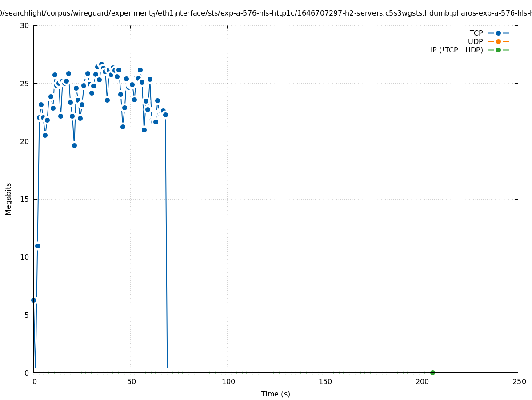Click the 20 tick label on y-axis

point(24,141)
